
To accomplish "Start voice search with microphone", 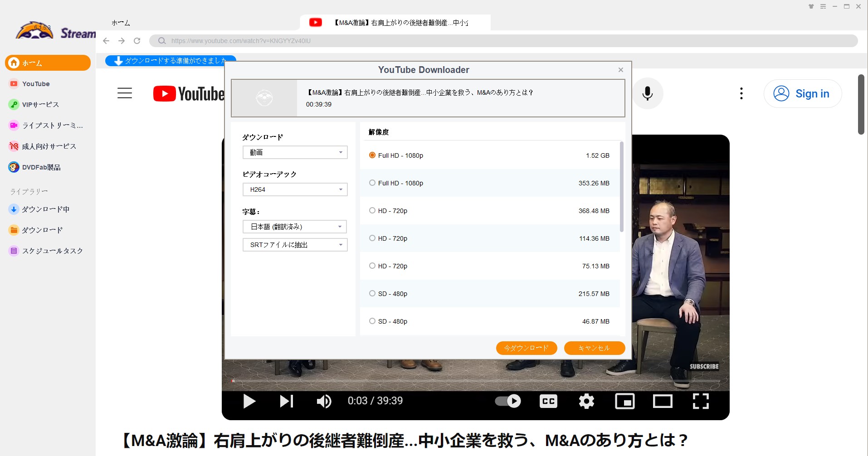I will (x=648, y=93).
